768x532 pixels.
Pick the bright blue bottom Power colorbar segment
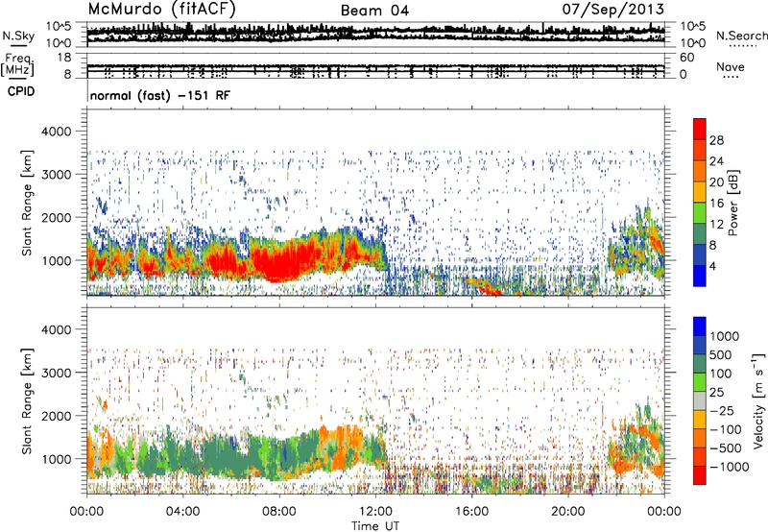(700, 276)
